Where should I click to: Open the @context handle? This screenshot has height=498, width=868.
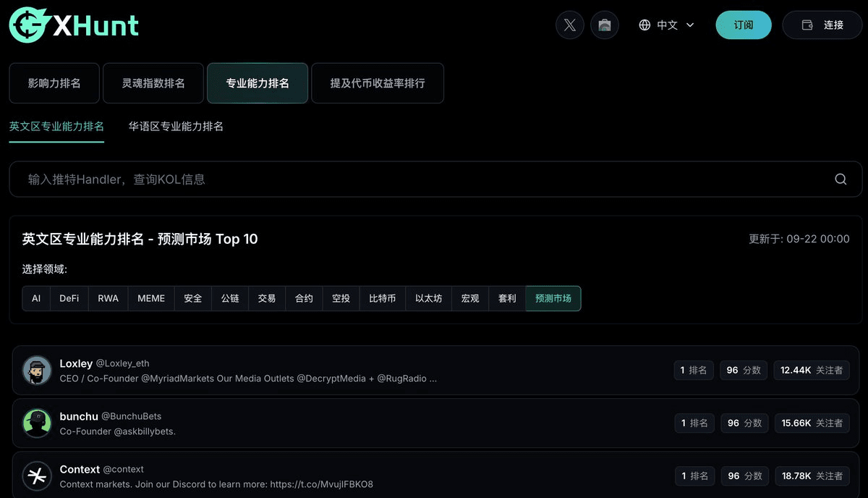coord(124,469)
